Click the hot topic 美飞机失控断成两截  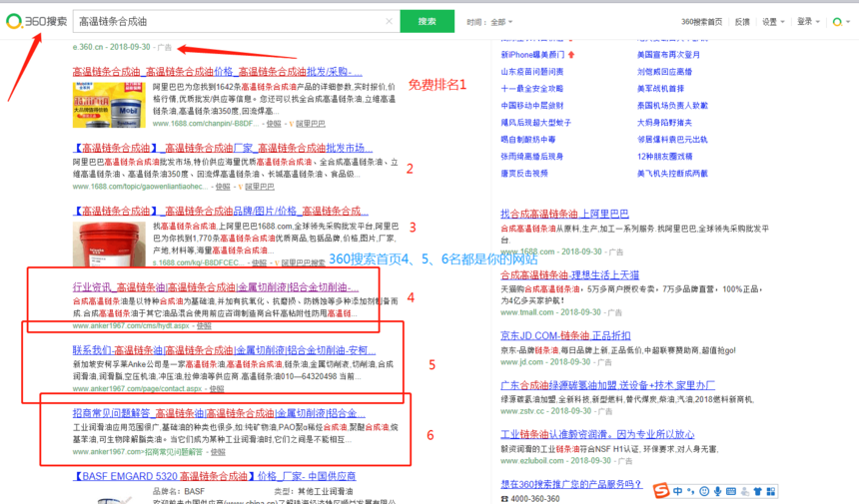(x=672, y=174)
